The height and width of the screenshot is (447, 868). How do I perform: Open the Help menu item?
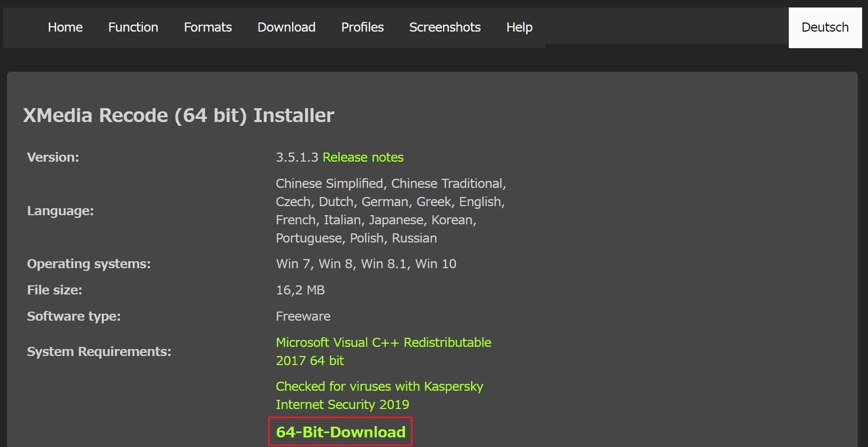(x=519, y=27)
